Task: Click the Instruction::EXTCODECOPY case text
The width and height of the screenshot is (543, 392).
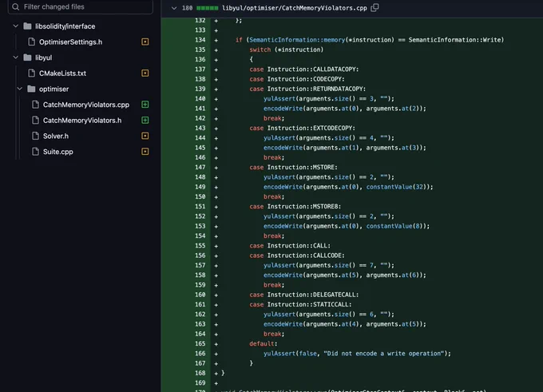Action: point(311,128)
